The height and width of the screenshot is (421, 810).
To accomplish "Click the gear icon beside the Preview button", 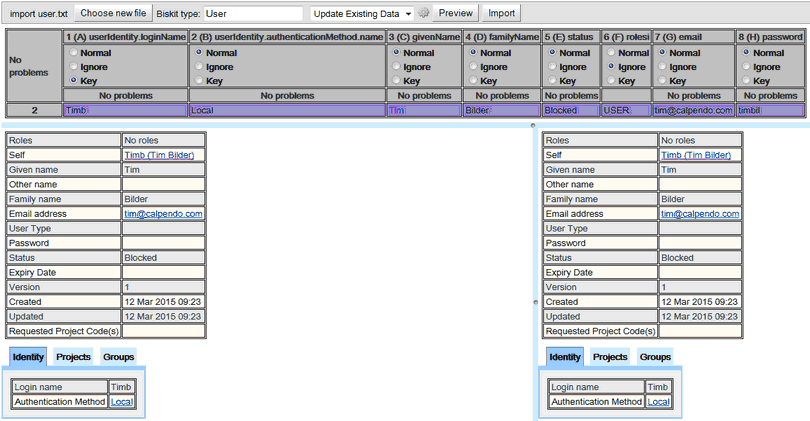I will pos(424,14).
